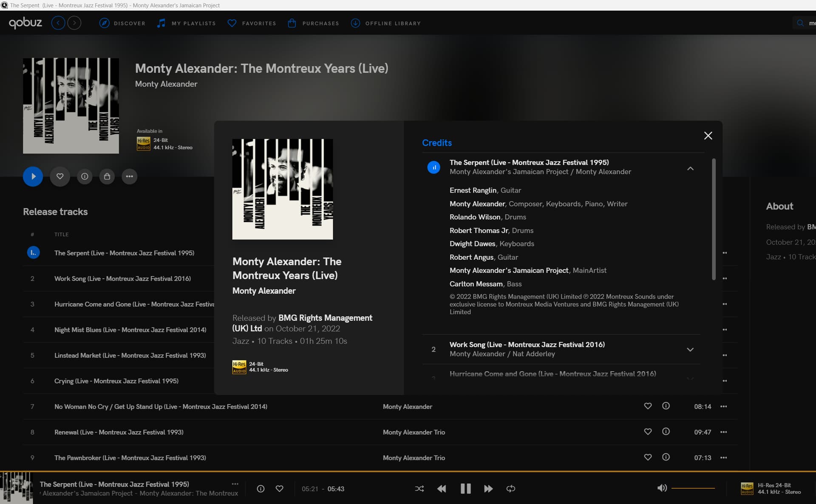Open more options for The Pawnbroker
The image size is (816, 504).
pyautogui.click(x=723, y=458)
